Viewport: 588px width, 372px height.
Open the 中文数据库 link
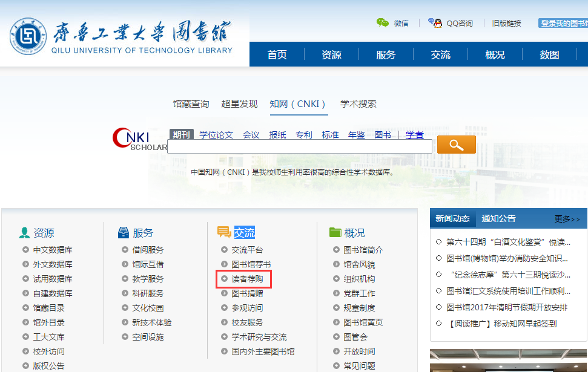pyautogui.click(x=53, y=250)
